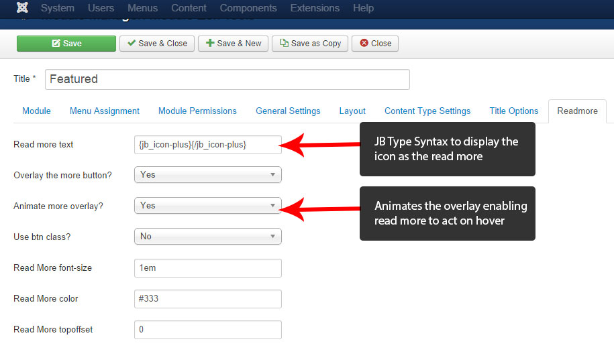Click the Read more text label

(44, 145)
